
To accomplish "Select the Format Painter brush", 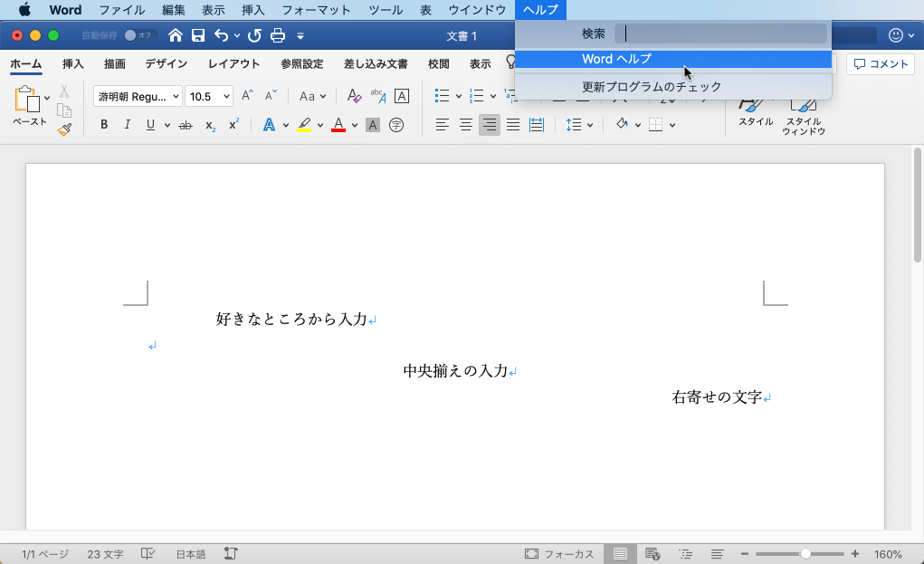I will click(64, 129).
